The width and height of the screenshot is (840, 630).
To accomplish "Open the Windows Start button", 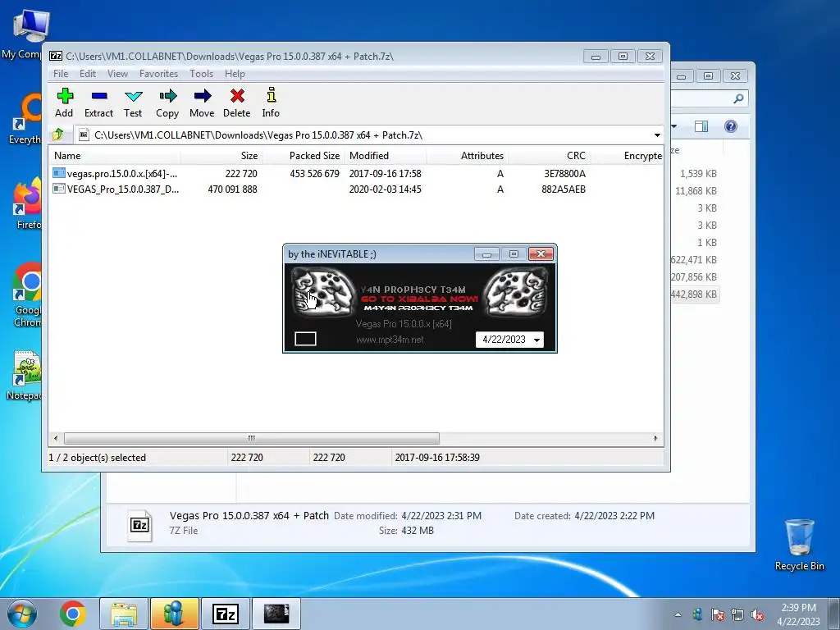I will coord(22,614).
